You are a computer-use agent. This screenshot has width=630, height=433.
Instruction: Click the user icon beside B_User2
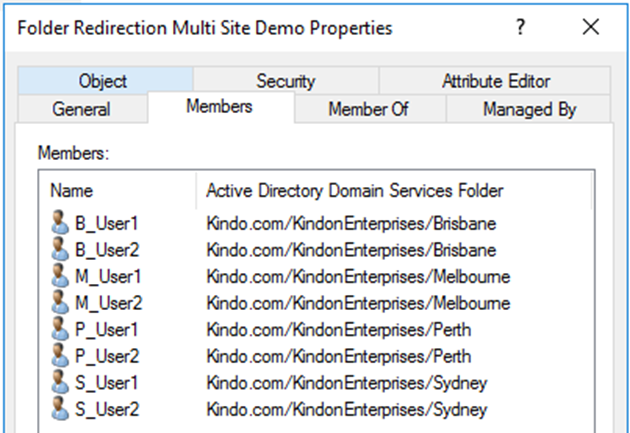tap(60, 249)
